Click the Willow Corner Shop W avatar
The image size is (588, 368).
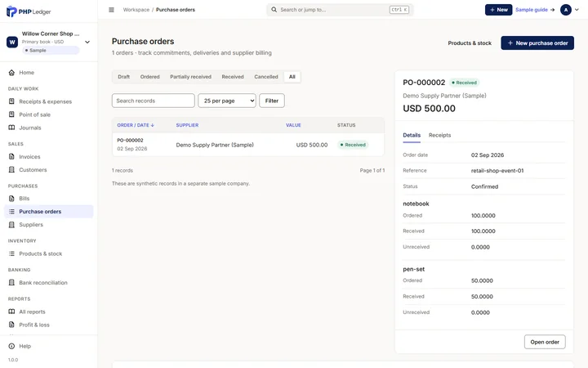pos(12,42)
